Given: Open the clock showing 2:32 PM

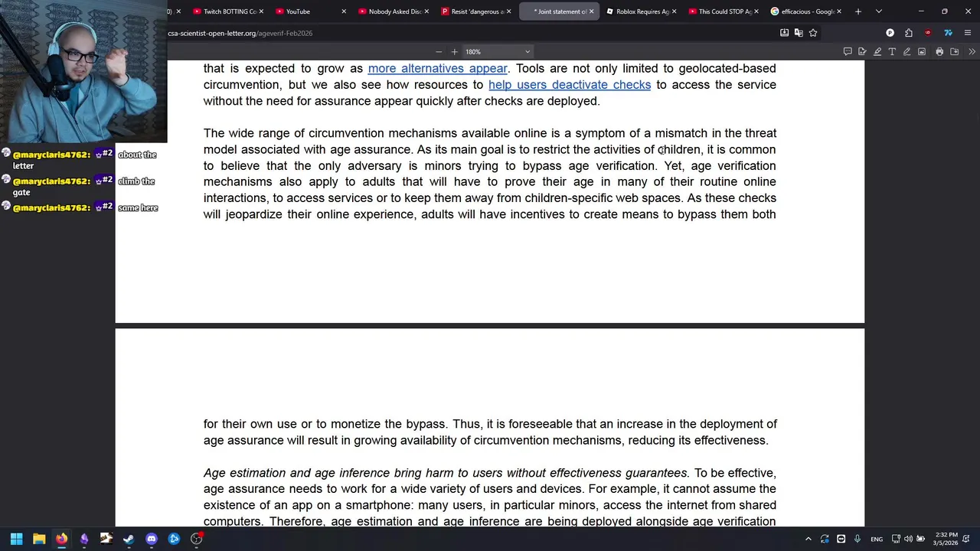Looking at the screenshot, I should click(x=946, y=539).
